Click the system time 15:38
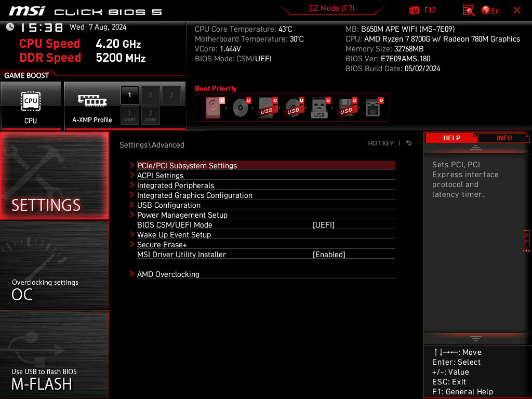532x399 pixels. 42,28
